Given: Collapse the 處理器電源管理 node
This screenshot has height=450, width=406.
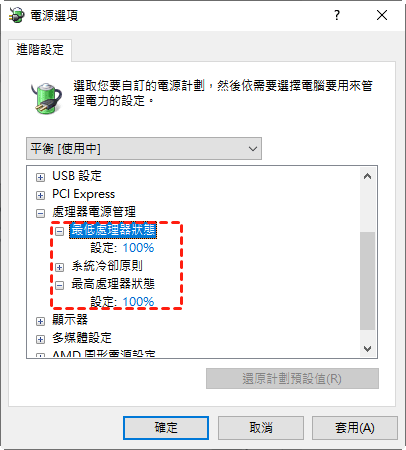Looking at the screenshot, I should 40,213.
